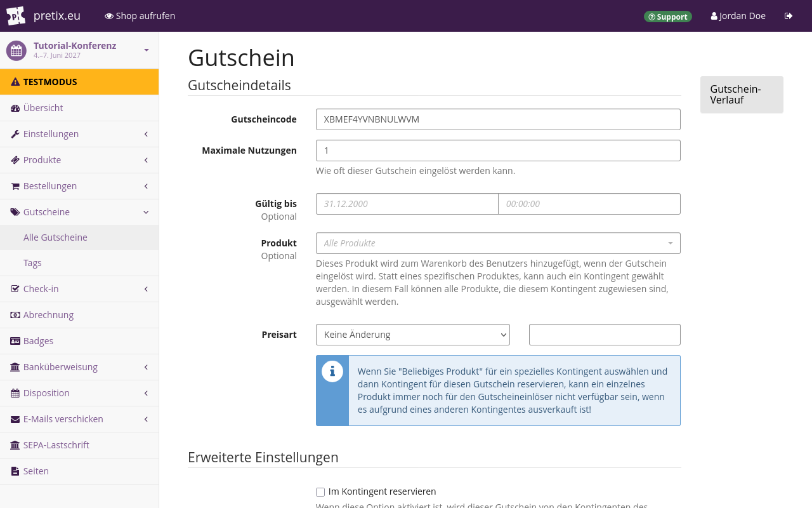
Task: Click the Maximale Nutzungen input field
Action: [498, 150]
